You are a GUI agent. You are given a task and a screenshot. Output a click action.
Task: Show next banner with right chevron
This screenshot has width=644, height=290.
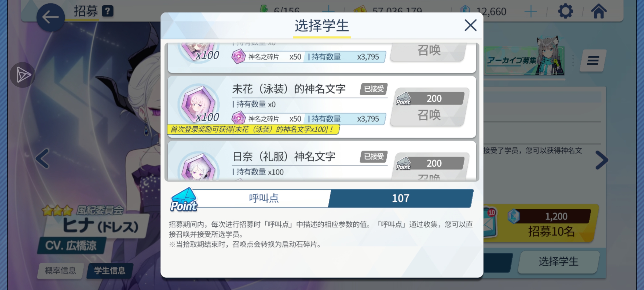coord(602,160)
